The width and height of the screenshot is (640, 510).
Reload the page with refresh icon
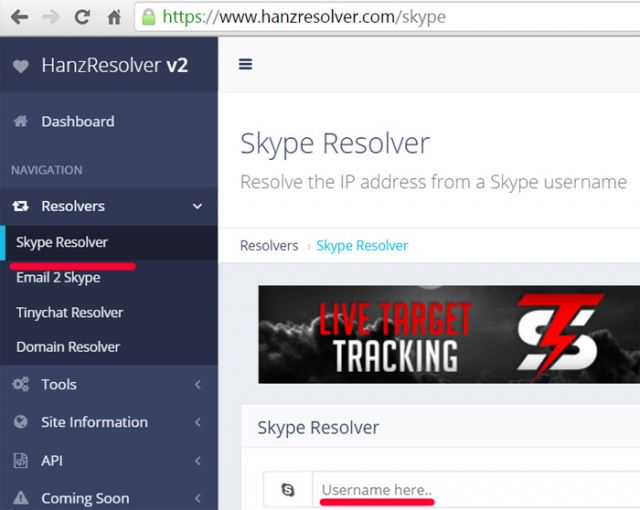click(x=82, y=17)
